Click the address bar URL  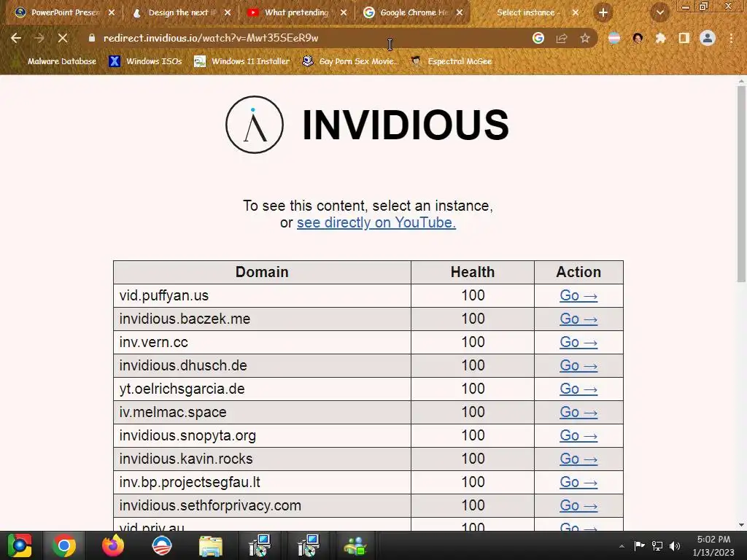click(x=211, y=38)
